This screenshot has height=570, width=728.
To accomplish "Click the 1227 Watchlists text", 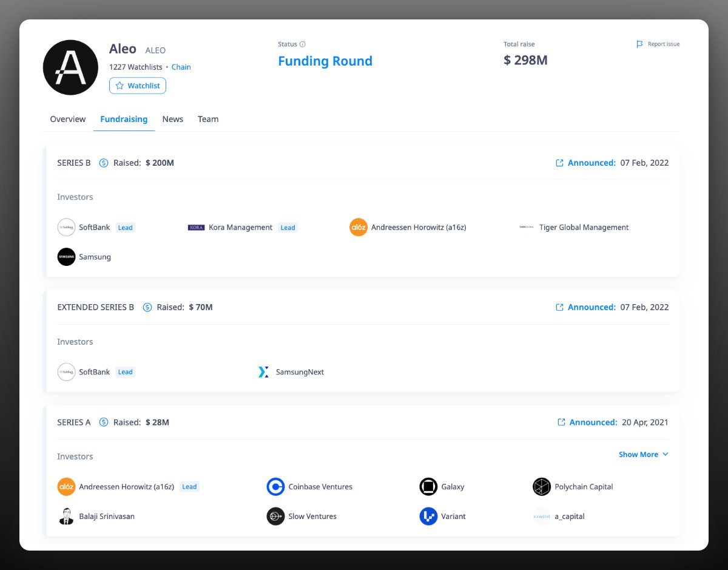I will point(136,67).
